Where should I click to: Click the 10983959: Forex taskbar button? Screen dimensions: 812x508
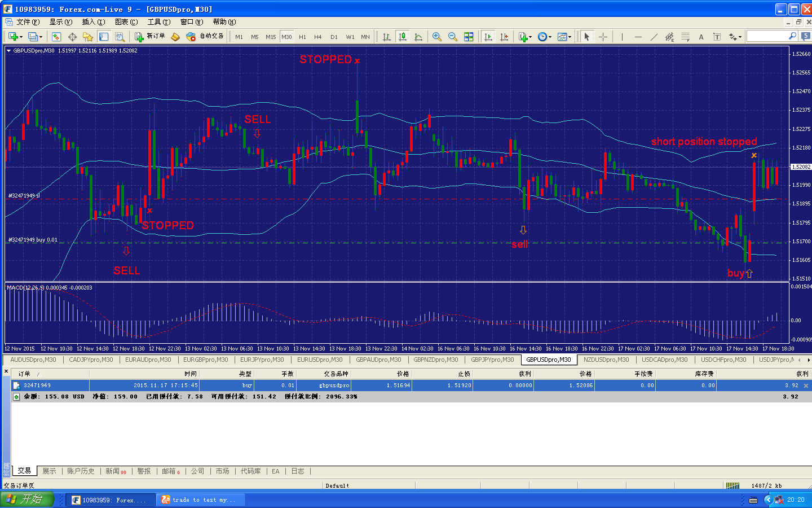pyautogui.click(x=111, y=500)
